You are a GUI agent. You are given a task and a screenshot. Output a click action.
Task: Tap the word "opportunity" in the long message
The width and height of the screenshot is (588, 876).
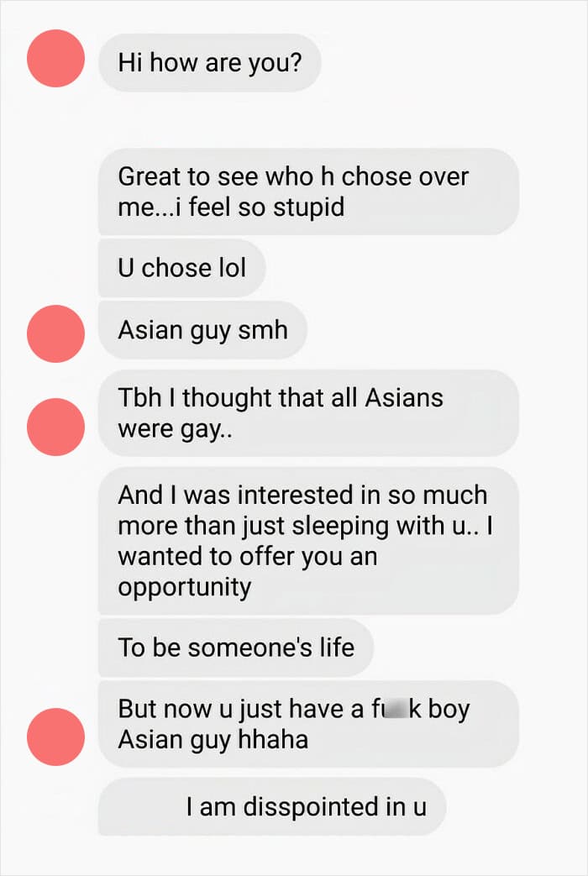[185, 588]
